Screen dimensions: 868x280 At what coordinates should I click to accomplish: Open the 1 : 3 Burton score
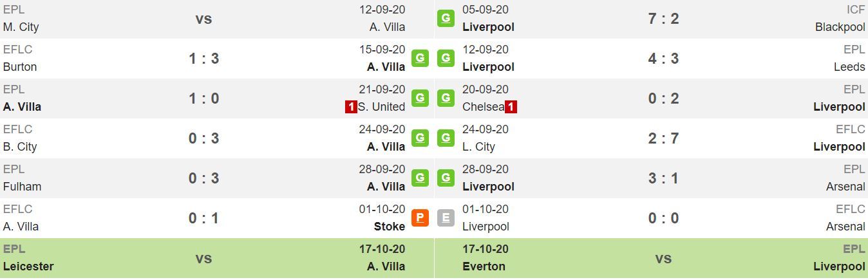click(x=203, y=58)
